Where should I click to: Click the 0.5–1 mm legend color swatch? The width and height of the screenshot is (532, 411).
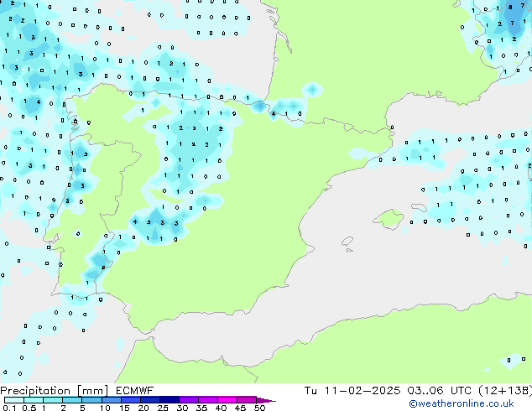pos(34,400)
